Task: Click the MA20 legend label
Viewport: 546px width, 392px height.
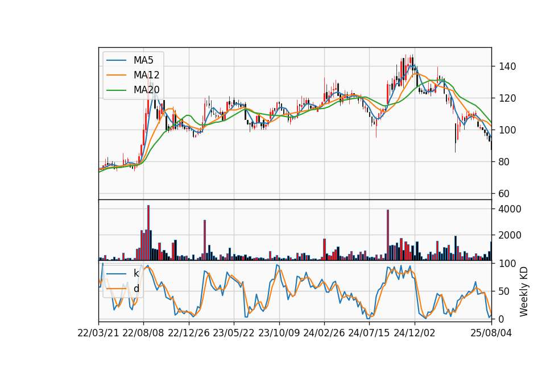Action: tap(146, 90)
